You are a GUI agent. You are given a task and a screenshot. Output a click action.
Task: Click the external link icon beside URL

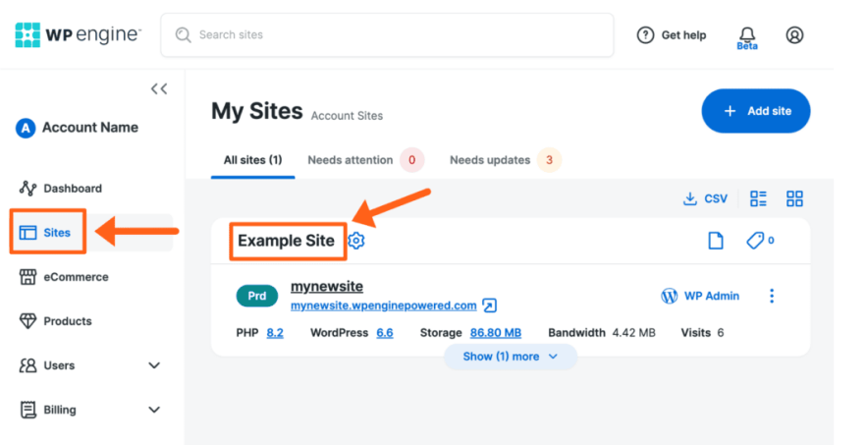(489, 306)
